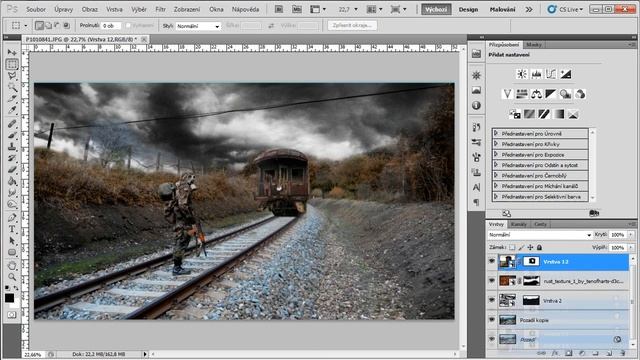Open the CS Live button
Screen dimensions: 640x360
click(x=565, y=9)
